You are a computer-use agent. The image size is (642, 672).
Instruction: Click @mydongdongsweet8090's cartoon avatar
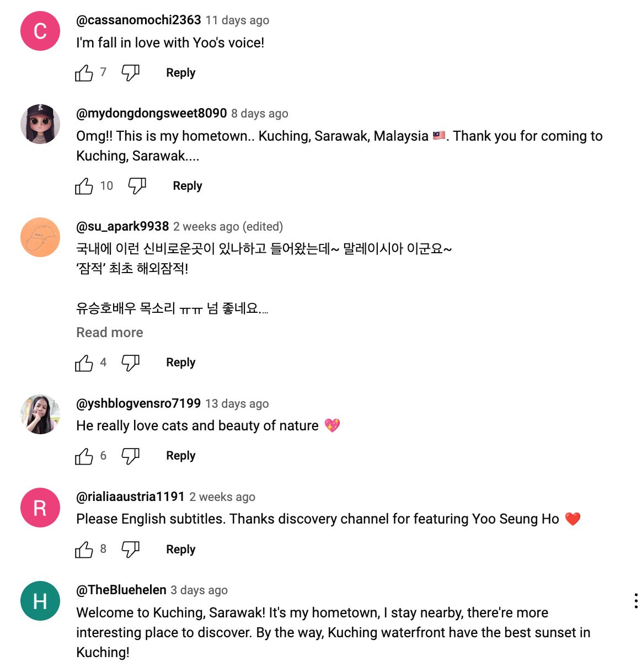(40, 124)
